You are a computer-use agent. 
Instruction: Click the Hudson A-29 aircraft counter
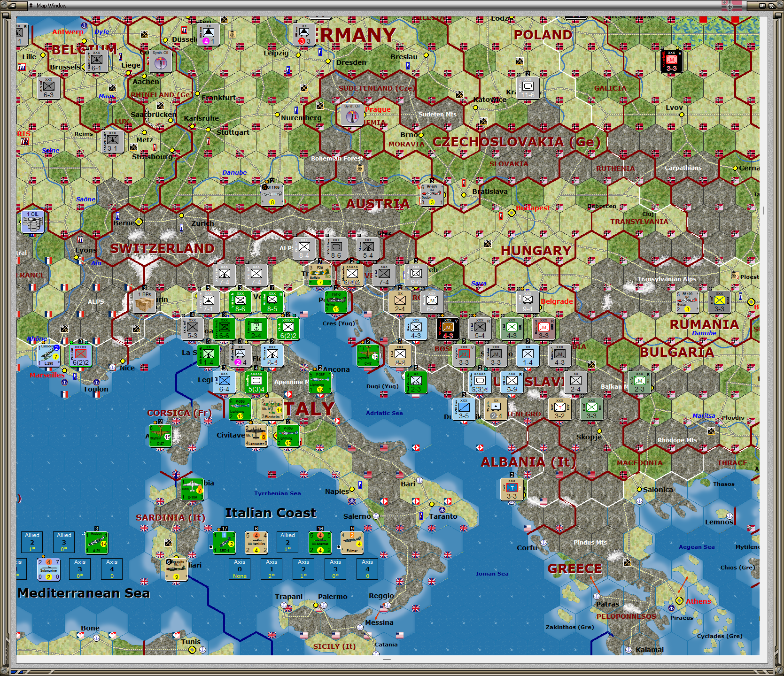pos(96,543)
